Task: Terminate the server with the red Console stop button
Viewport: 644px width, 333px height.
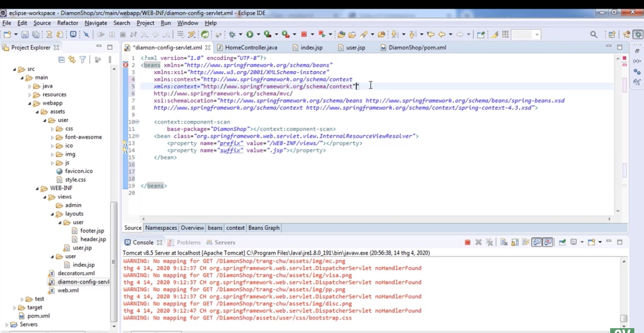Action: [x=467, y=242]
